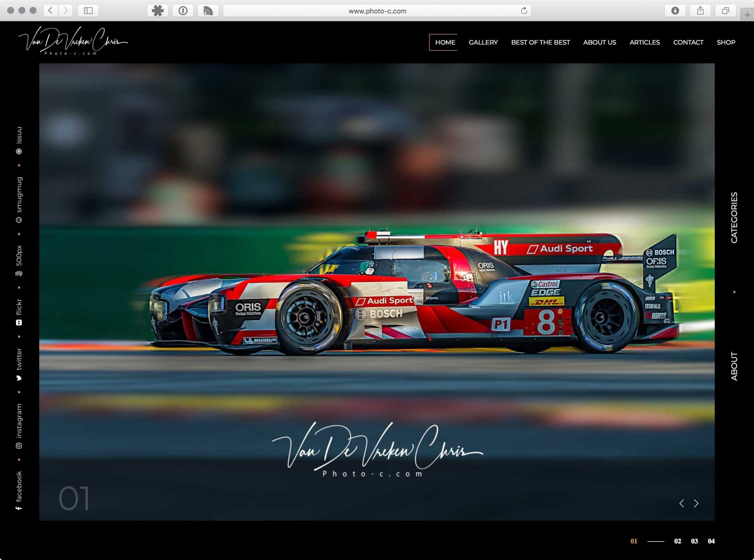Visit the flickr profile link
The height and width of the screenshot is (560, 754).
pyautogui.click(x=19, y=312)
